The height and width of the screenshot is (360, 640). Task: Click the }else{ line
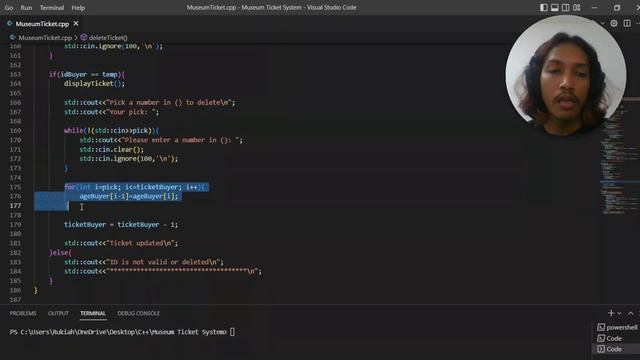pos(60,253)
